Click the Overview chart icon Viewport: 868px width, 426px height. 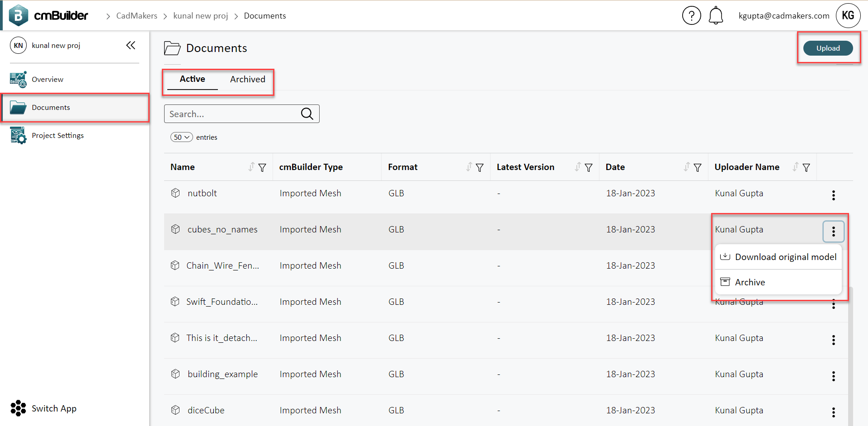click(x=18, y=79)
